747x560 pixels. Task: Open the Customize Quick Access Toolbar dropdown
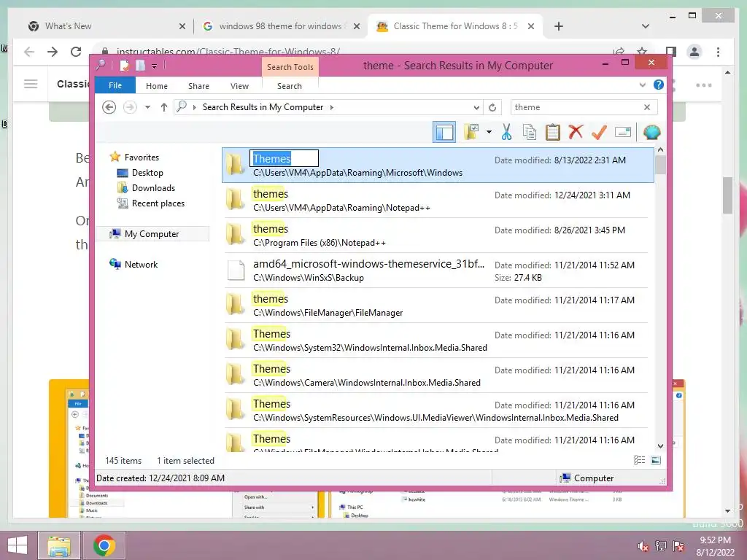point(155,66)
